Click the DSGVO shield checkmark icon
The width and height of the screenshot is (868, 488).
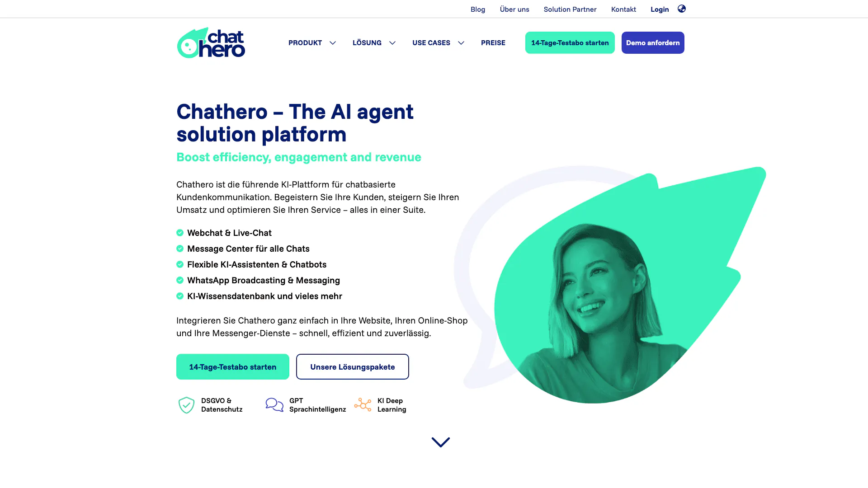[x=186, y=405]
